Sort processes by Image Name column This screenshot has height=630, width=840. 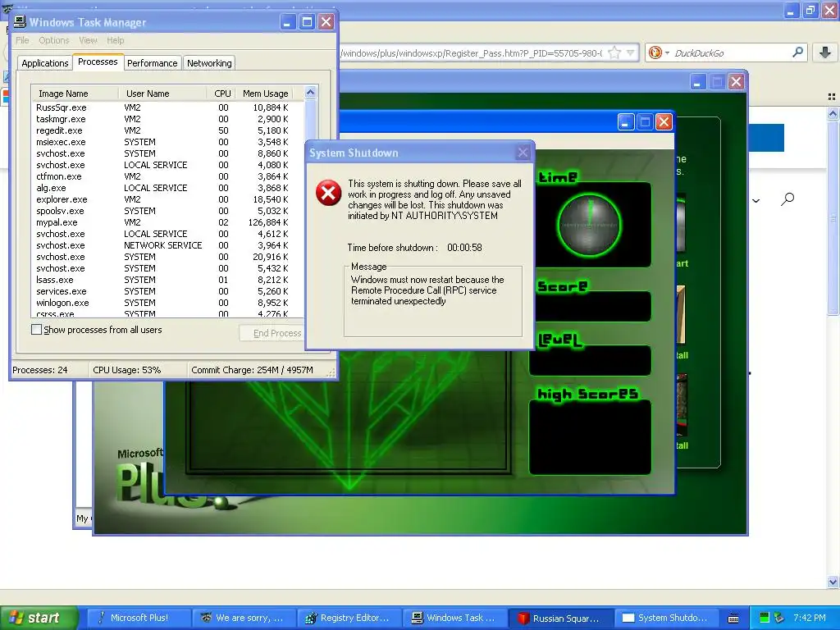(75, 94)
